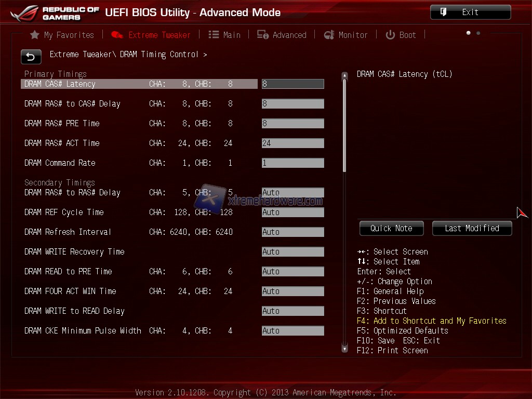
Task: Click the vertical scrollbar thumb
Action: [344, 125]
